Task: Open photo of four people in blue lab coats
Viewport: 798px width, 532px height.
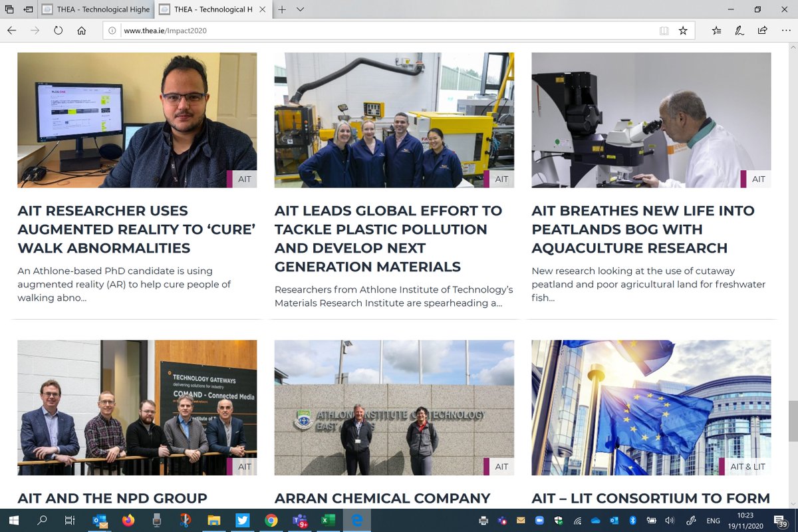Action: [x=394, y=120]
